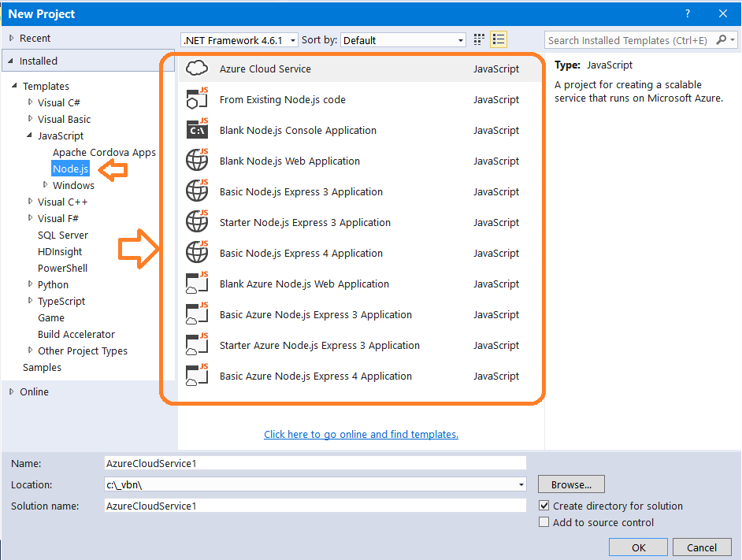742x560 pixels.
Task: Click the Cancel button
Action: pos(702,547)
